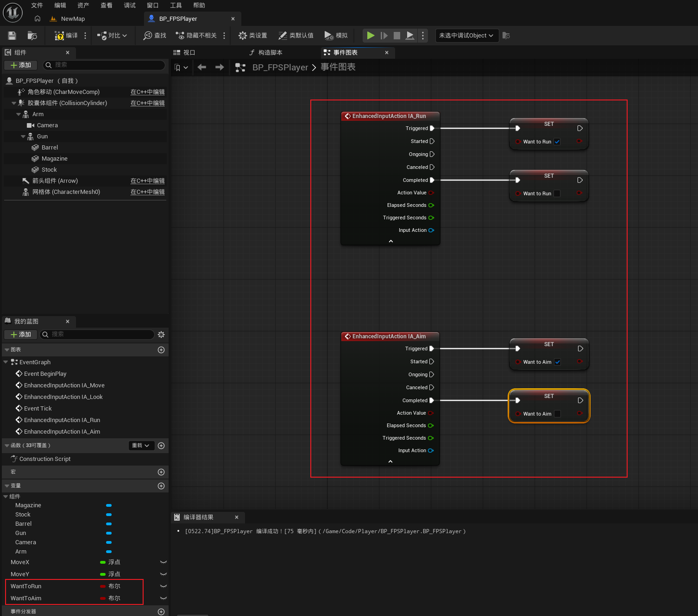The height and width of the screenshot is (616, 698).
Task: Open 类默认值 class defaults
Action: pyautogui.click(x=296, y=36)
